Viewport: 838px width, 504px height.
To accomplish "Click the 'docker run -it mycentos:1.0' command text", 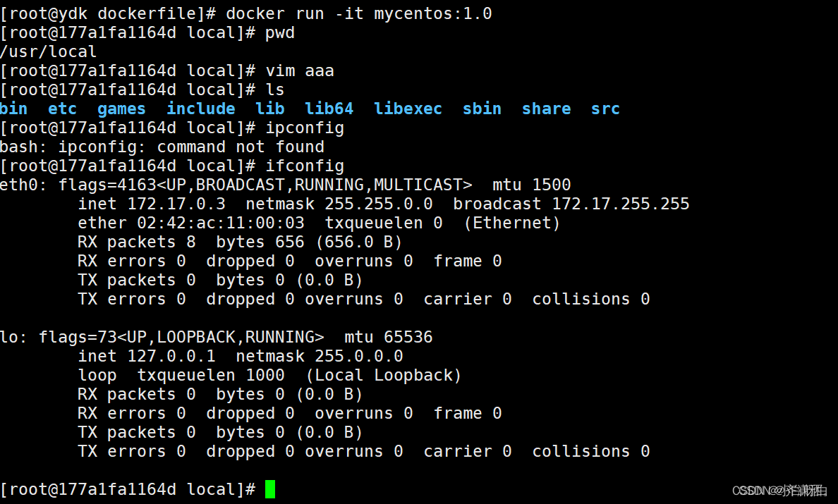I will (358, 13).
